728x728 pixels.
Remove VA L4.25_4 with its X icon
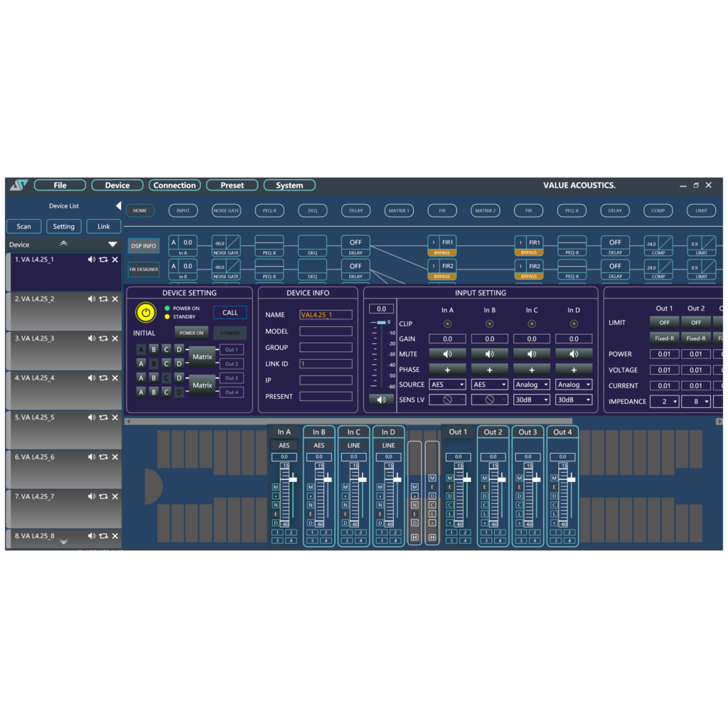(115, 378)
